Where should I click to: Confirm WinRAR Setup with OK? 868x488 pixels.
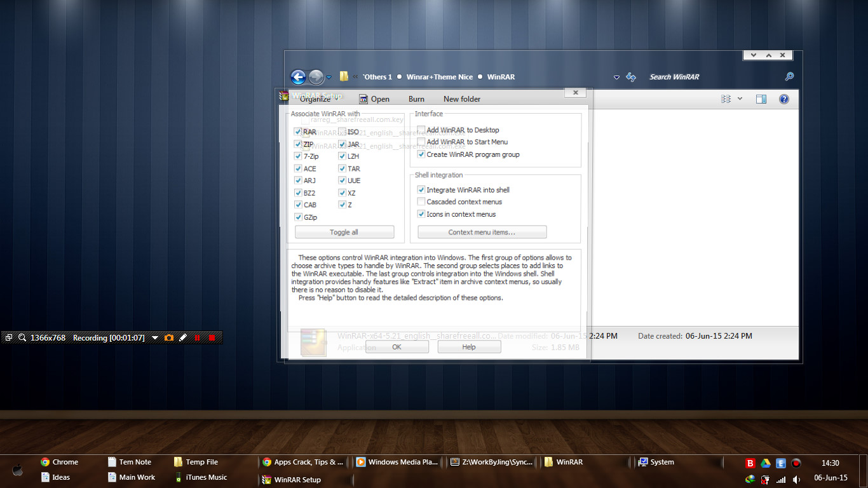(x=397, y=347)
